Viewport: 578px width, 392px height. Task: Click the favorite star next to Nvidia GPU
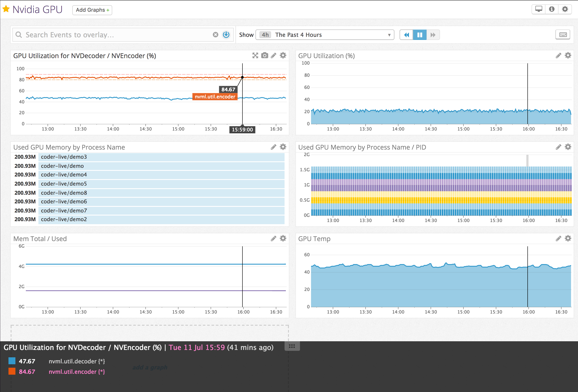6,9
